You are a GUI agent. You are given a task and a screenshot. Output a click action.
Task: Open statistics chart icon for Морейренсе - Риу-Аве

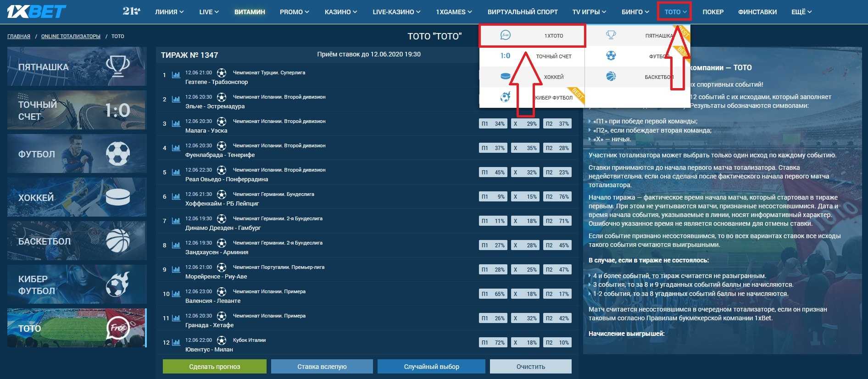pyautogui.click(x=176, y=269)
